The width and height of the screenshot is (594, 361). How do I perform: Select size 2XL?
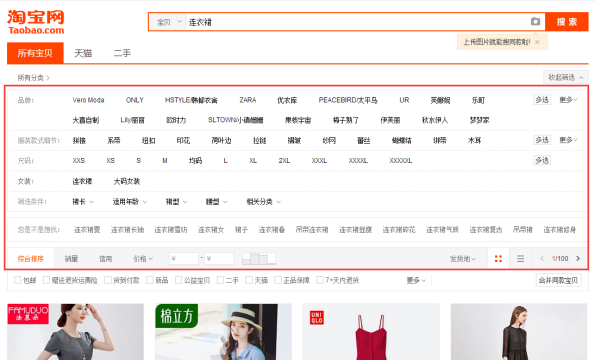284,161
